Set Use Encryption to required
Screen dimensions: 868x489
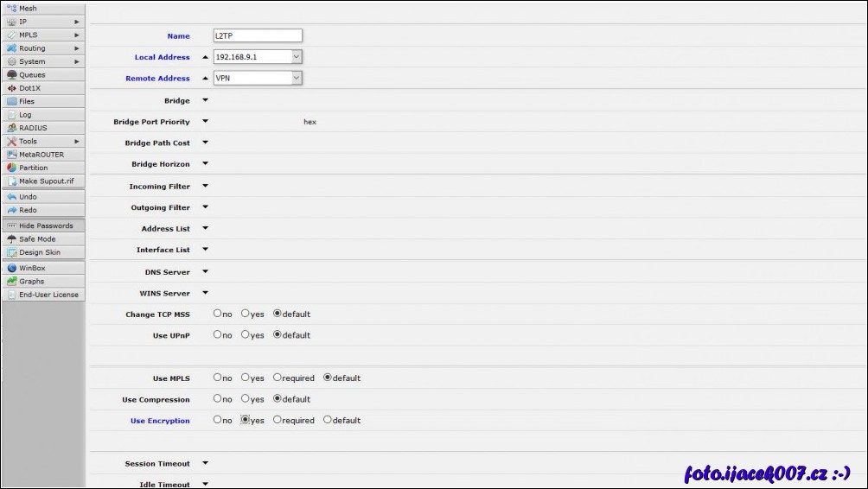click(278, 421)
